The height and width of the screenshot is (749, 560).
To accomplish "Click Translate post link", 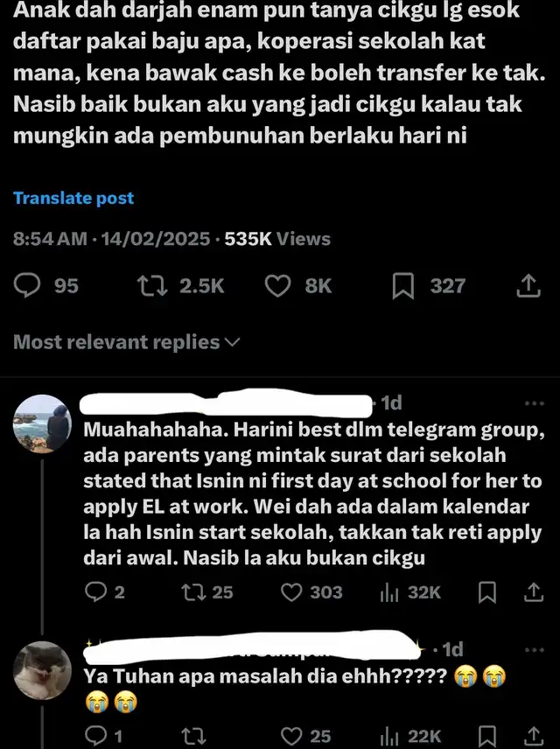I will [x=73, y=198].
